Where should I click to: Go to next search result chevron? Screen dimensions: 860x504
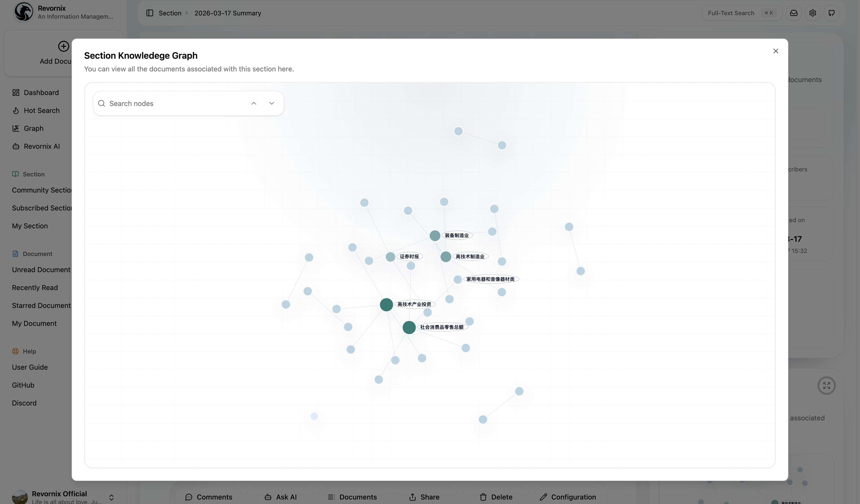(x=272, y=103)
